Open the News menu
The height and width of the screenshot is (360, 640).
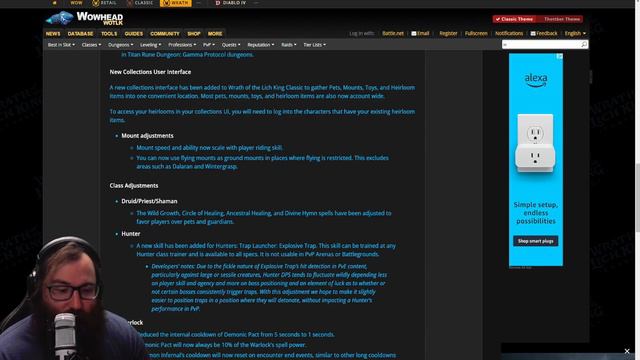click(x=53, y=34)
